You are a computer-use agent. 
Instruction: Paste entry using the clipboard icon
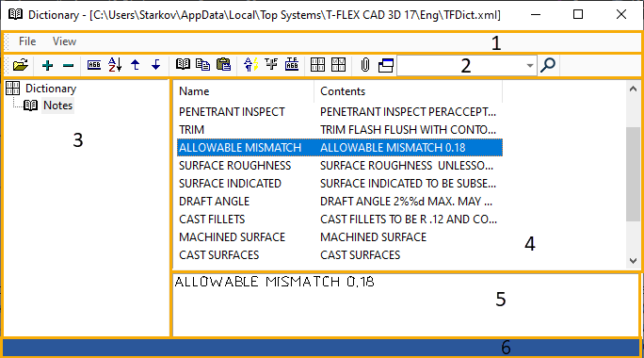(x=223, y=65)
